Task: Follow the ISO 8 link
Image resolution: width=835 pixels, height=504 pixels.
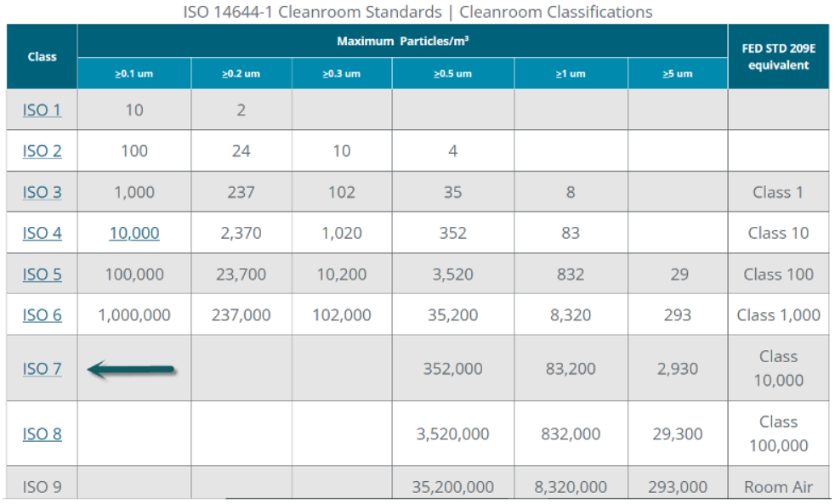Action: click(42, 434)
